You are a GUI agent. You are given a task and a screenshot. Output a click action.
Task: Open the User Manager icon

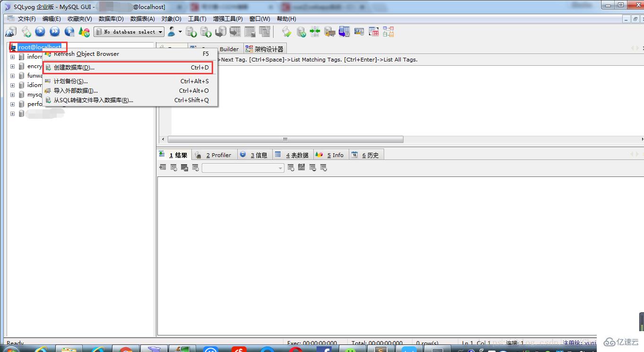[x=172, y=32]
